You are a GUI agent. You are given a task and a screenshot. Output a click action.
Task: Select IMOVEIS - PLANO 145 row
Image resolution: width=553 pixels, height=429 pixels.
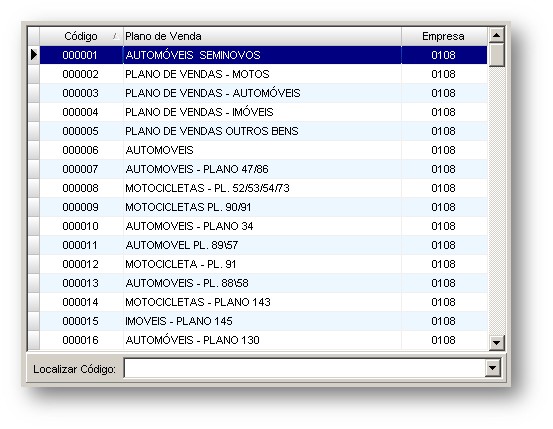(263, 321)
